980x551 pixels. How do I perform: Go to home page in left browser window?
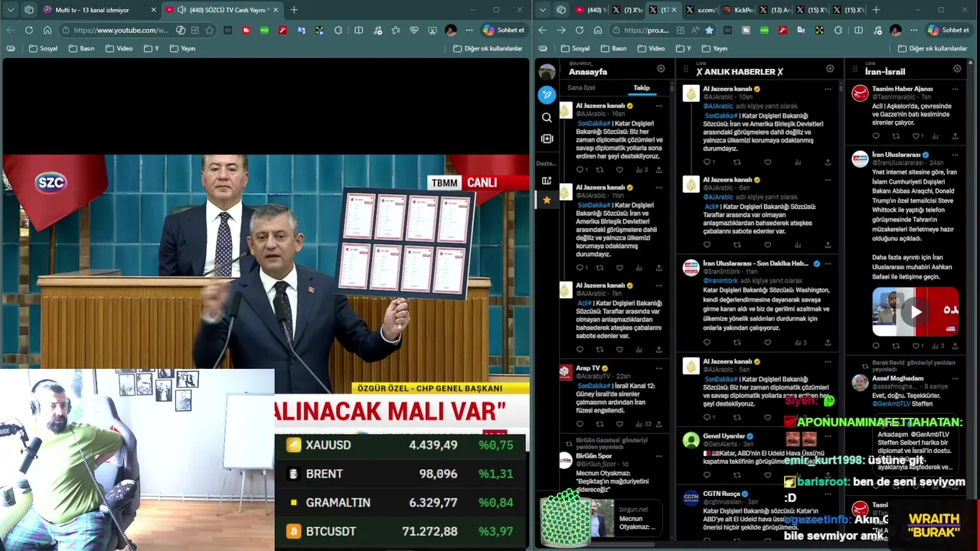47,30
